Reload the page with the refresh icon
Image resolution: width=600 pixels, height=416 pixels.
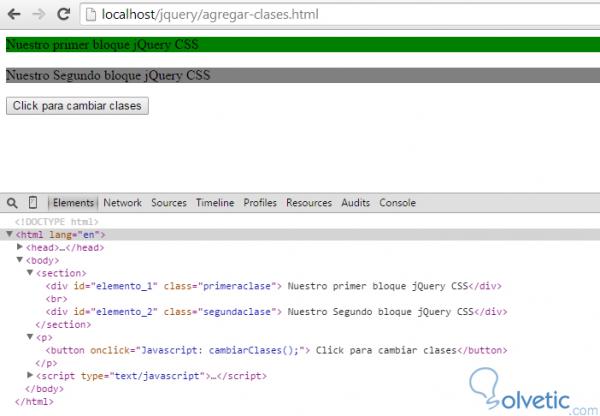[x=64, y=14]
